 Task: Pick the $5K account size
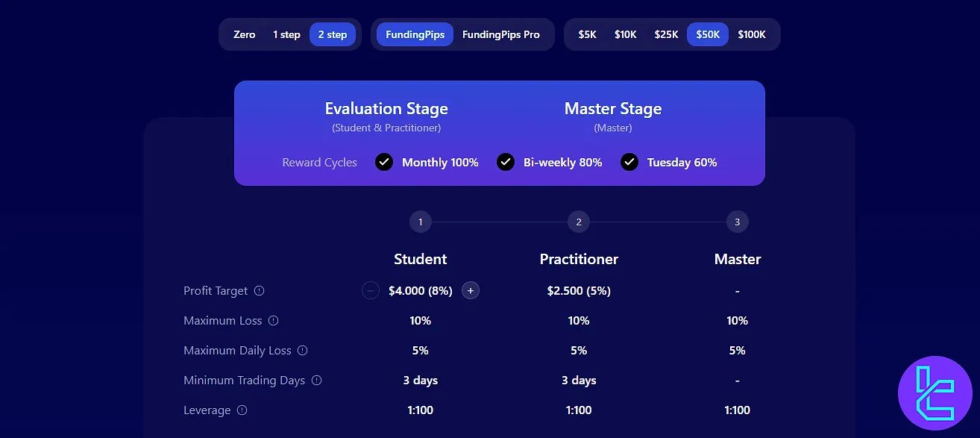click(588, 34)
